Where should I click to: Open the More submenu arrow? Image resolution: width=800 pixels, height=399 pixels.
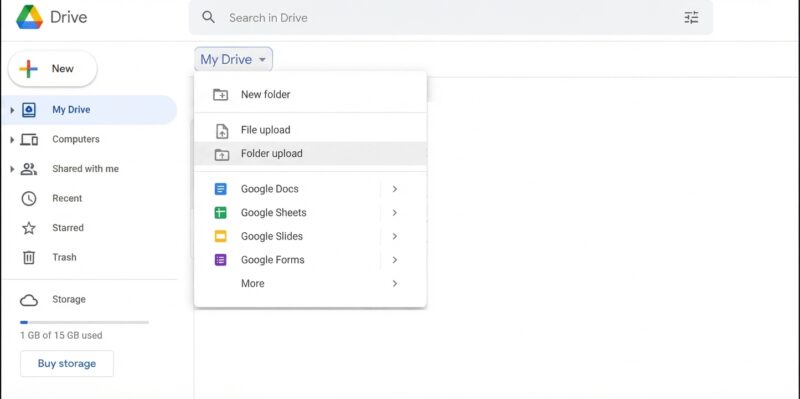point(394,283)
